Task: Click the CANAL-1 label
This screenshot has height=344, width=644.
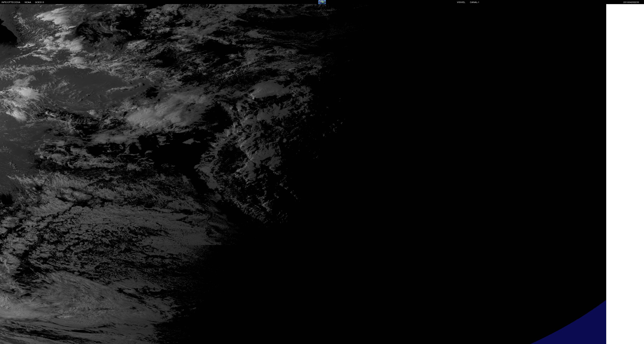Action: pyautogui.click(x=475, y=2)
